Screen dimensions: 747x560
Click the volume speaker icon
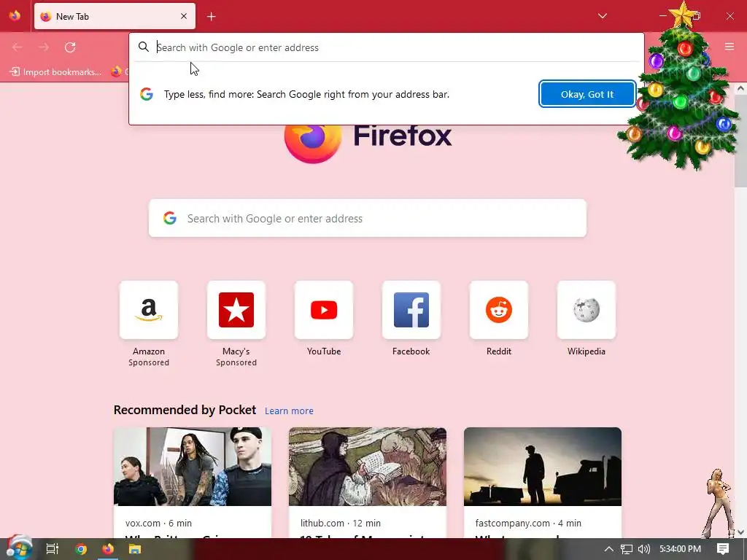click(643, 549)
